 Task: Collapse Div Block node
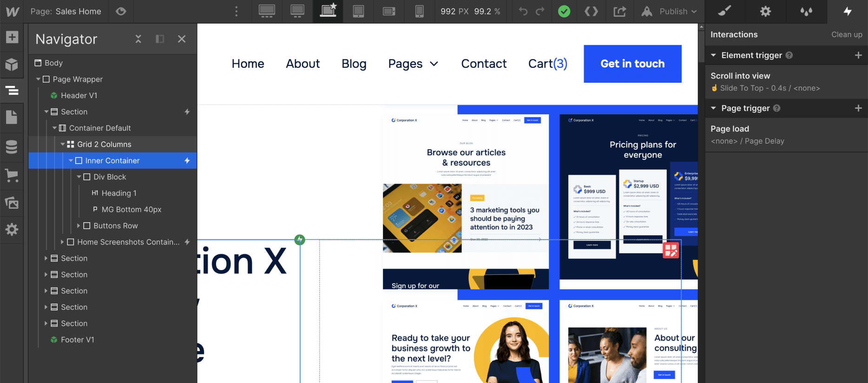click(x=79, y=177)
